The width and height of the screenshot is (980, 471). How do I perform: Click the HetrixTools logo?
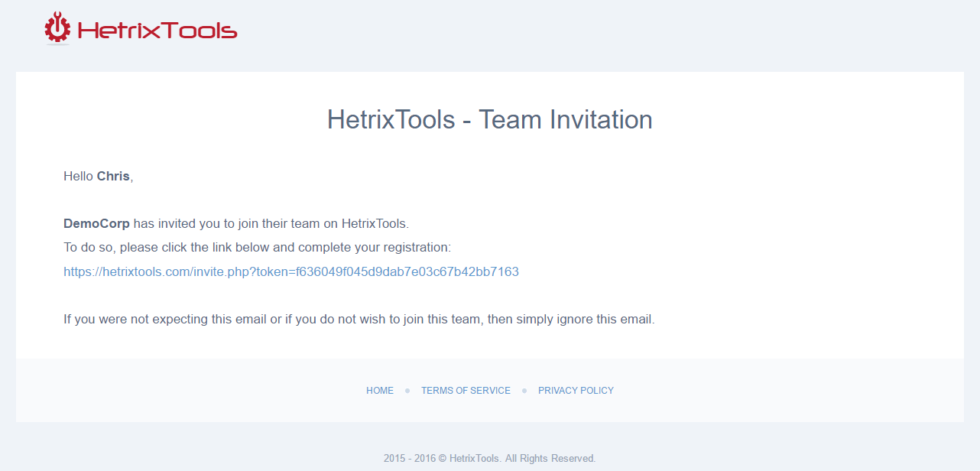[141, 30]
